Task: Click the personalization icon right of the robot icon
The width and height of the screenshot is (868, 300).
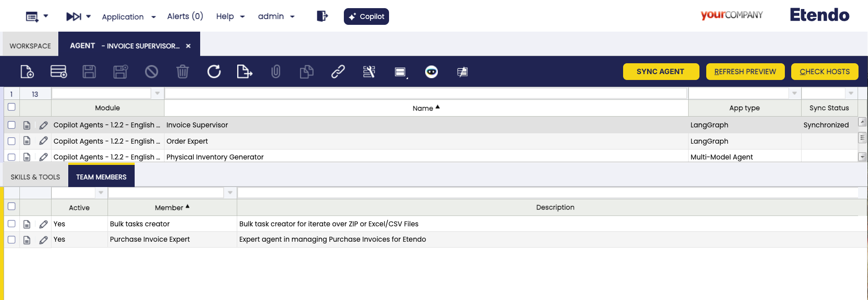Action: (x=462, y=72)
